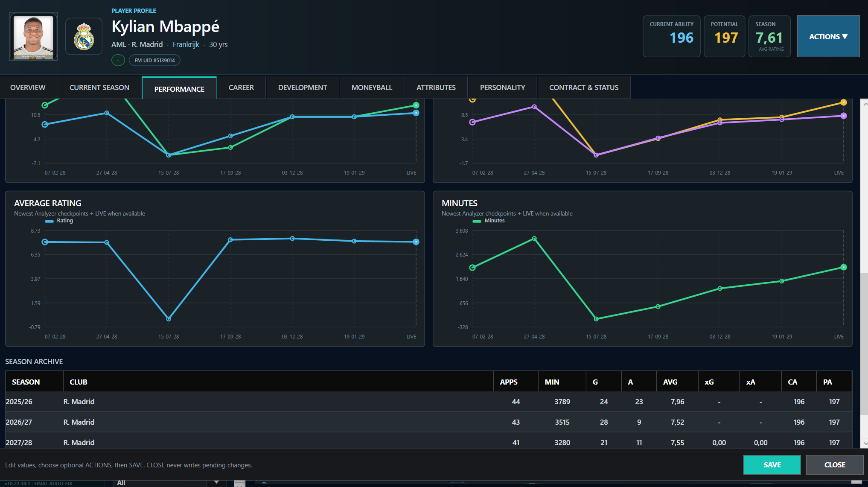The image size is (868, 487).
Task: Click the scrollbar down arrow
Action: 865,443
